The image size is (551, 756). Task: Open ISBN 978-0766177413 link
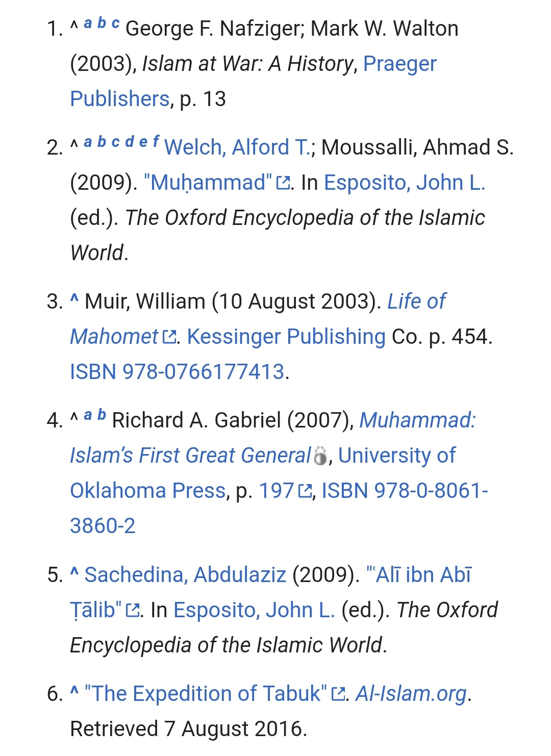(177, 372)
